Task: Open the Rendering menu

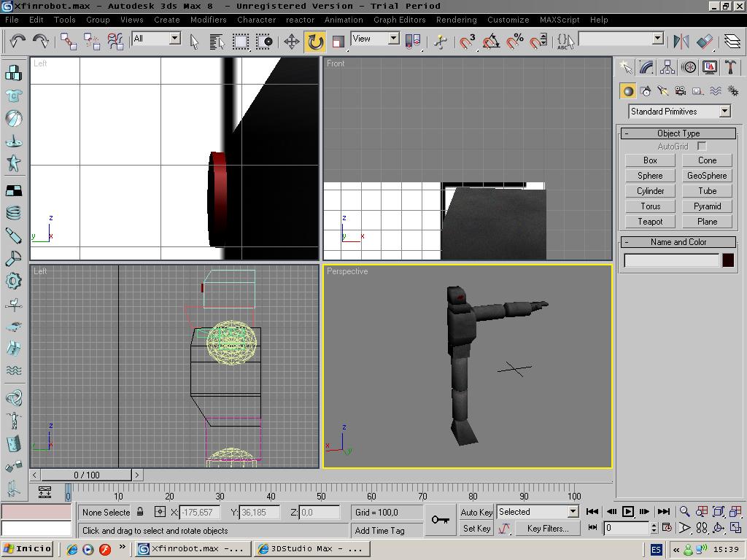Action: click(x=456, y=20)
